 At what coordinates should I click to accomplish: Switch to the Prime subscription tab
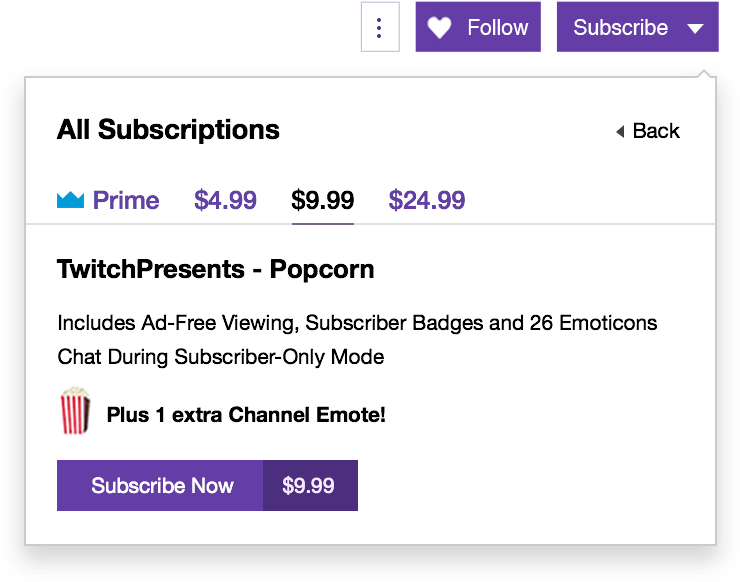[108, 200]
